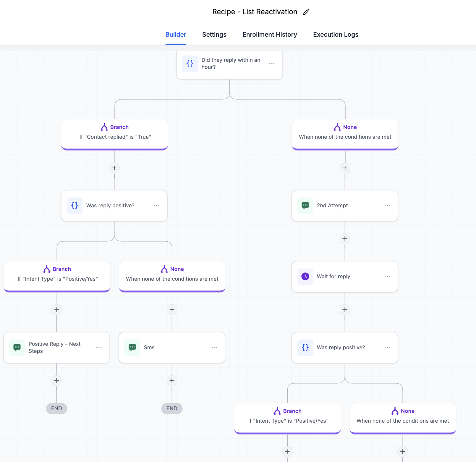Click END marker under 'Positive Reply - Next Steps'
Screen dimensions: 476x462
(x=56, y=408)
